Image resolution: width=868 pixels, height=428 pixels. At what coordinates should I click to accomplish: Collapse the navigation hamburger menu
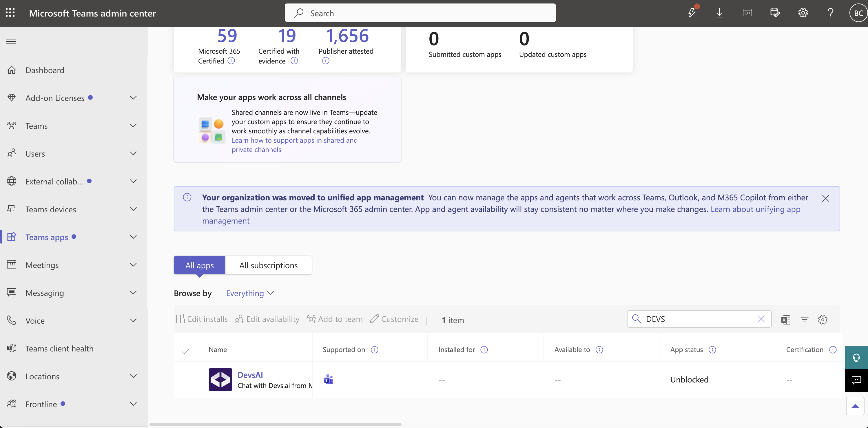11,41
